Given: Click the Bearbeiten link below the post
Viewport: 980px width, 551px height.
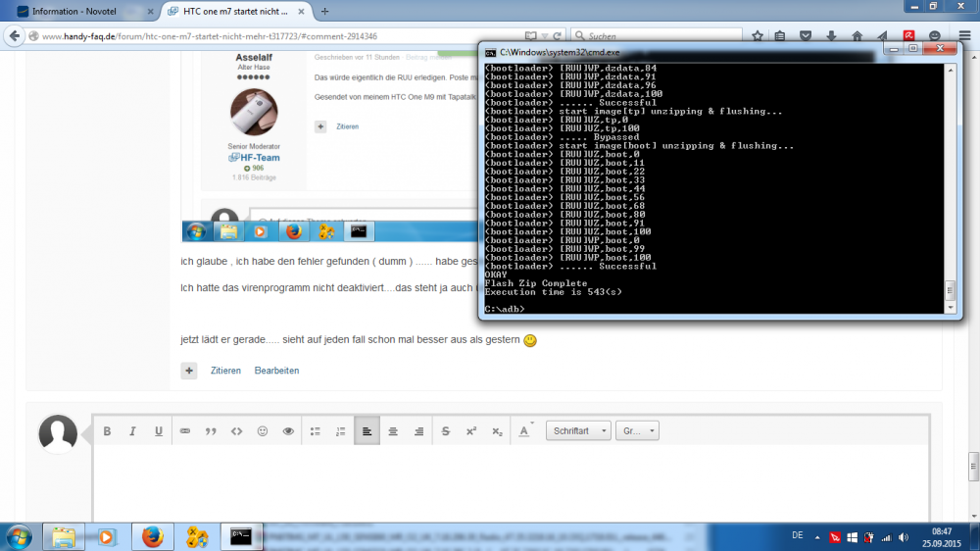Looking at the screenshot, I should tap(276, 371).
